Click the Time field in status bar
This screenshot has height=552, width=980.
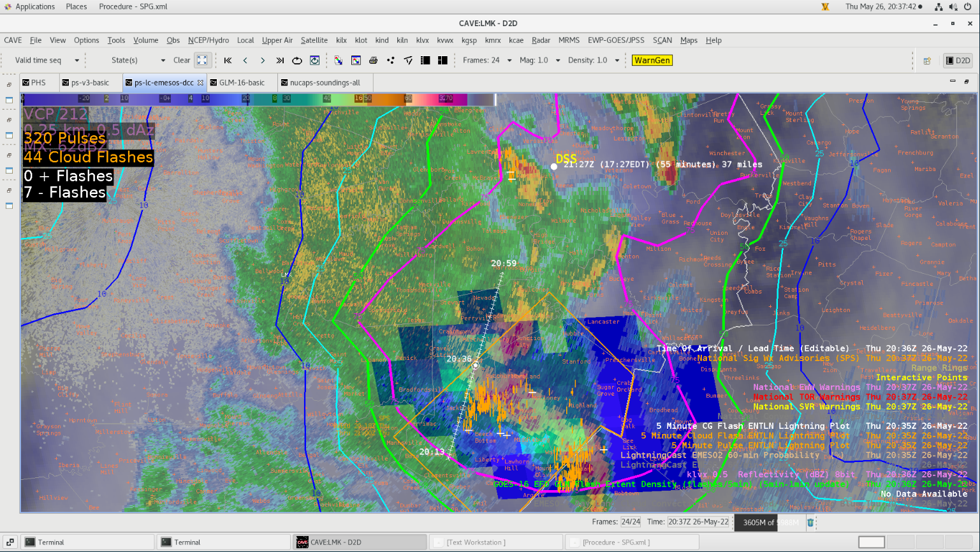tap(698, 522)
